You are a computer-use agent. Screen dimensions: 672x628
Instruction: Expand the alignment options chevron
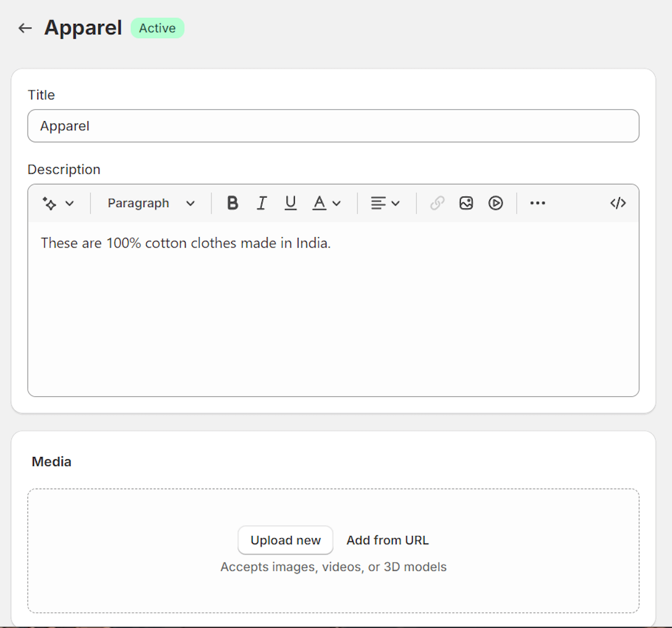click(396, 203)
